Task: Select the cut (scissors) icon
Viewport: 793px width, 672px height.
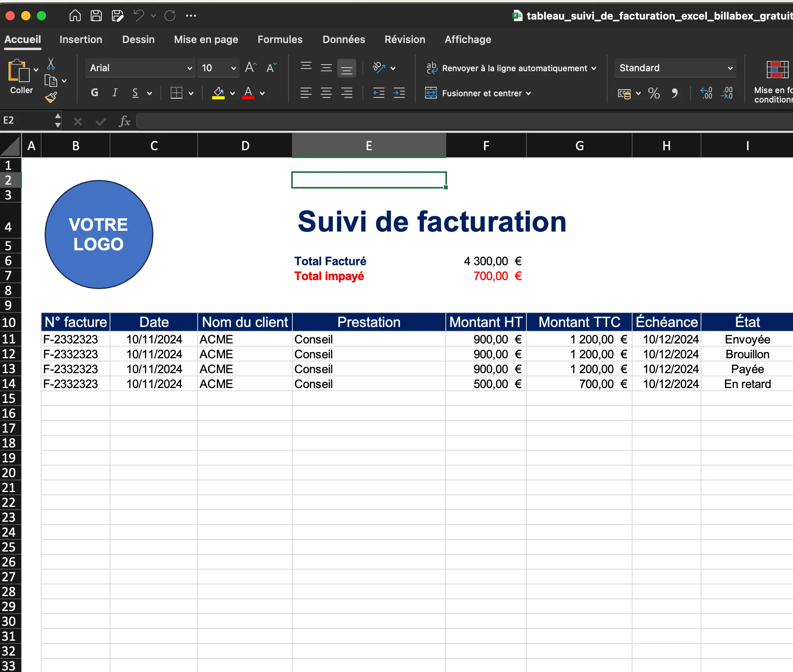Action: [x=51, y=63]
